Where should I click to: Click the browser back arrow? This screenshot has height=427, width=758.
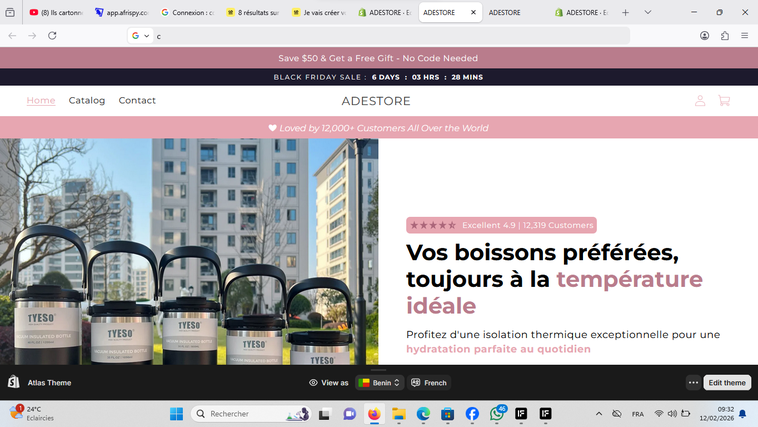tap(12, 35)
